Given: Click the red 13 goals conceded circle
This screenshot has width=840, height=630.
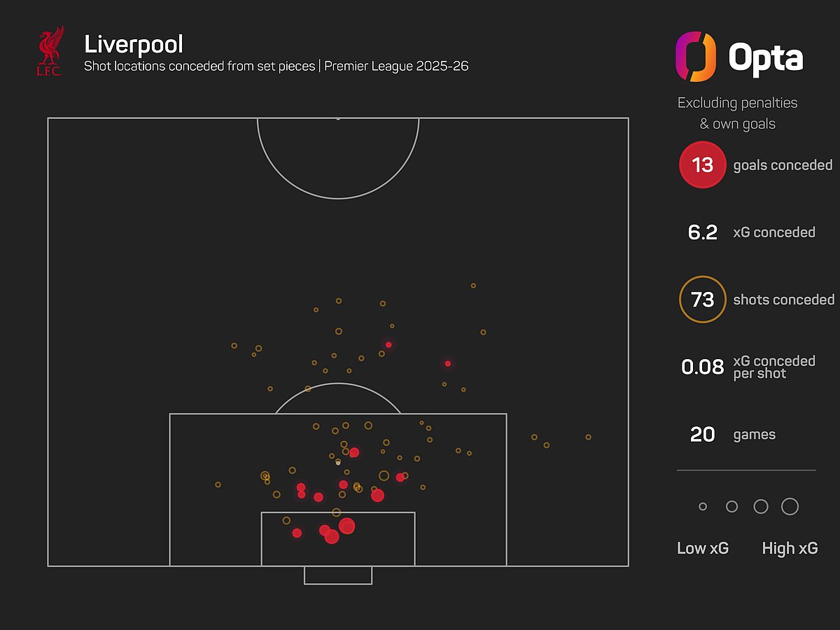Looking at the screenshot, I should pos(702,165).
